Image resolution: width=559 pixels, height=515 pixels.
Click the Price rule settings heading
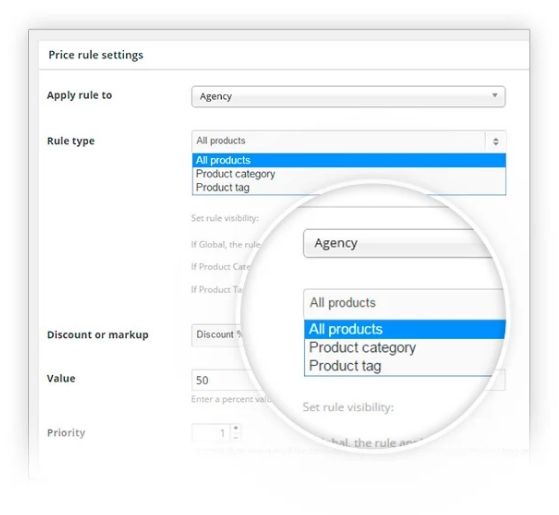point(96,55)
